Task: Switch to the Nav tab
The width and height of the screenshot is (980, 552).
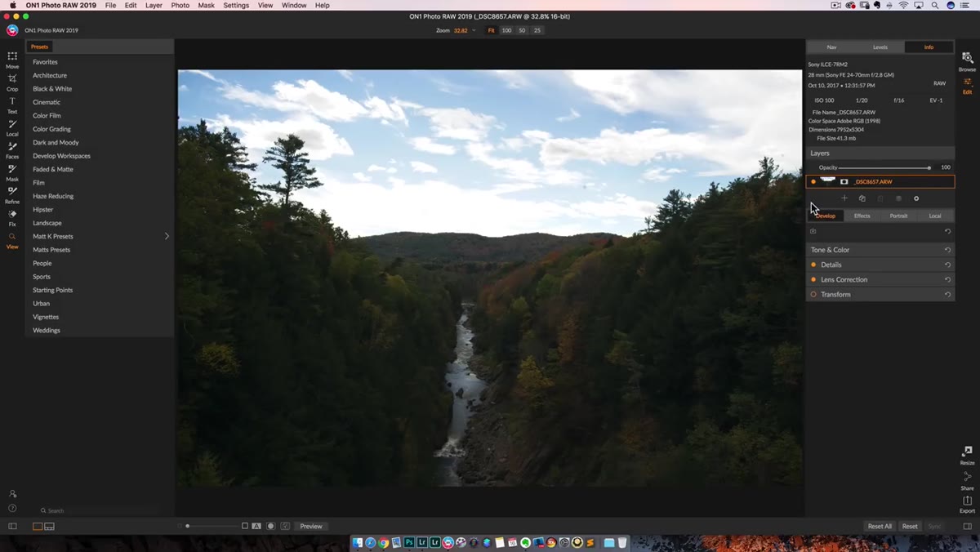Action: (x=831, y=47)
